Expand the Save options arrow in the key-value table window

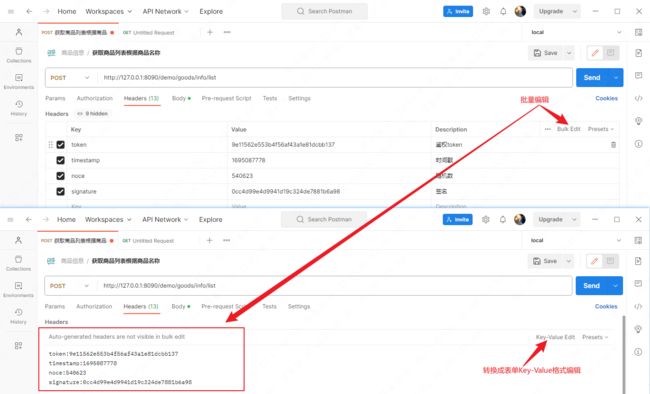click(x=569, y=53)
